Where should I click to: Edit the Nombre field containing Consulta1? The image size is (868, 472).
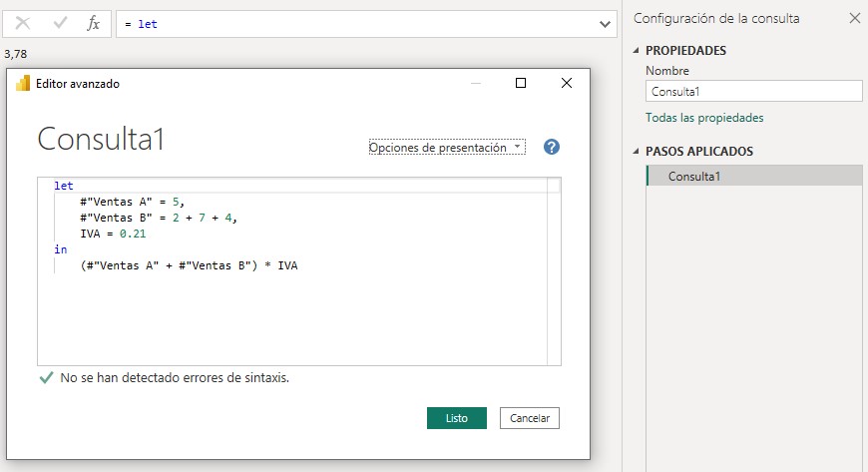click(753, 92)
